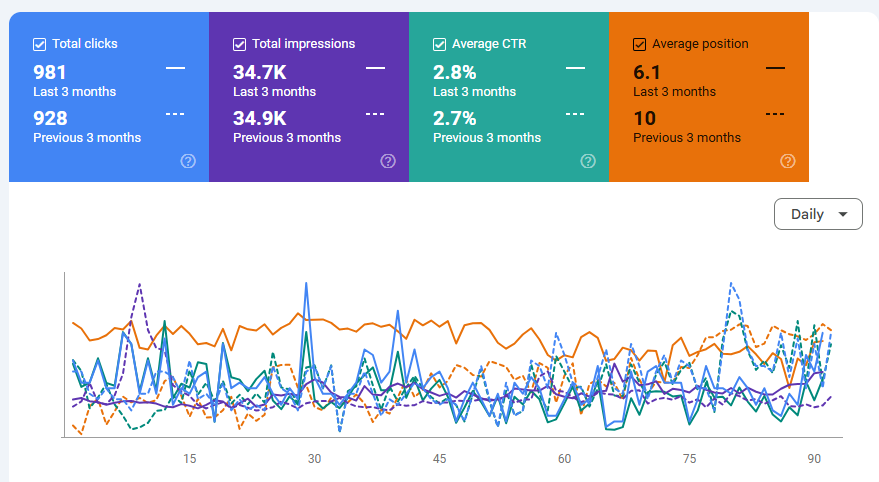Toggle the Average position checkbox

(640, 44)
